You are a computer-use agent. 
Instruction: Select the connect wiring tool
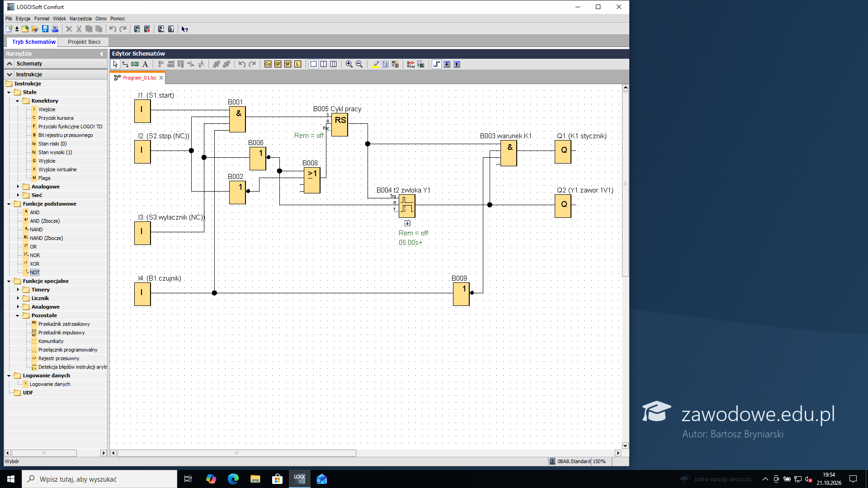(x=125, y=64)
